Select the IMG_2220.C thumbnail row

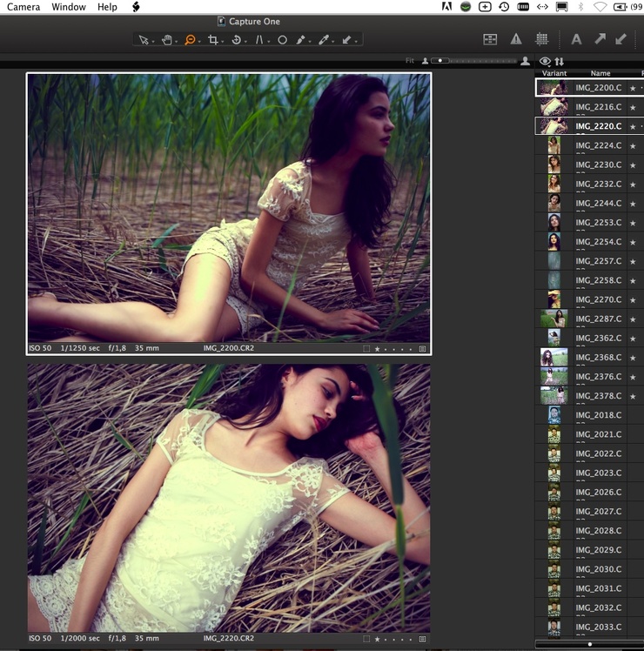(589, 126)
